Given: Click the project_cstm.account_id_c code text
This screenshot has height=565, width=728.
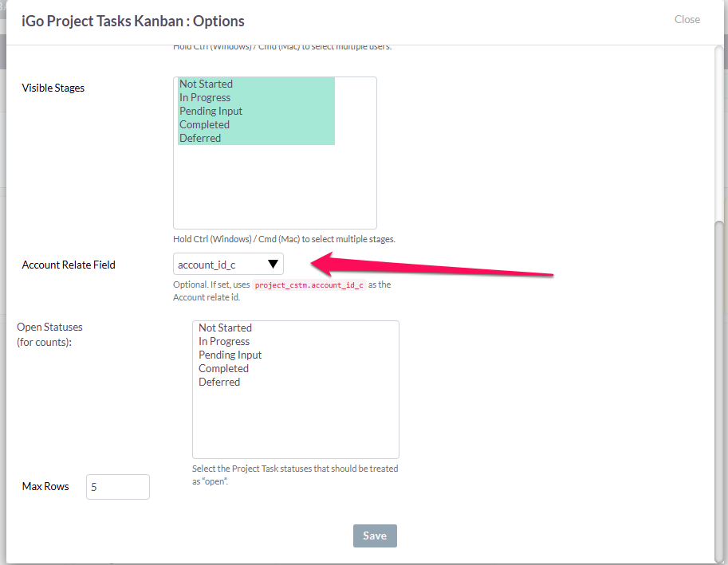Looking at the screenshot, I should pos(309,284).
